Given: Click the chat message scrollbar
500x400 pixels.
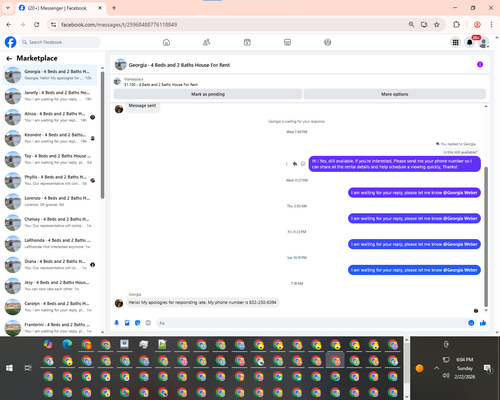Looking at the screenshot, I should [486, 237].
